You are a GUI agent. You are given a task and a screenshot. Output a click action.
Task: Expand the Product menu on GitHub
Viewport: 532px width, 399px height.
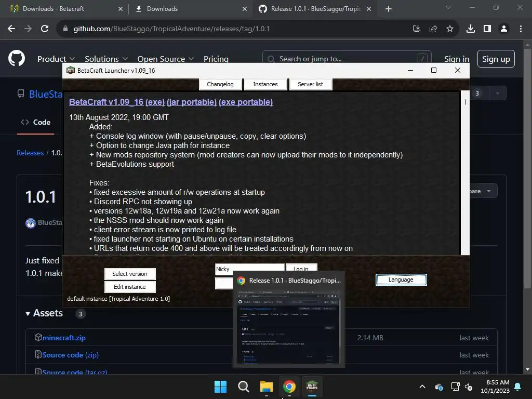coord(56,59)
